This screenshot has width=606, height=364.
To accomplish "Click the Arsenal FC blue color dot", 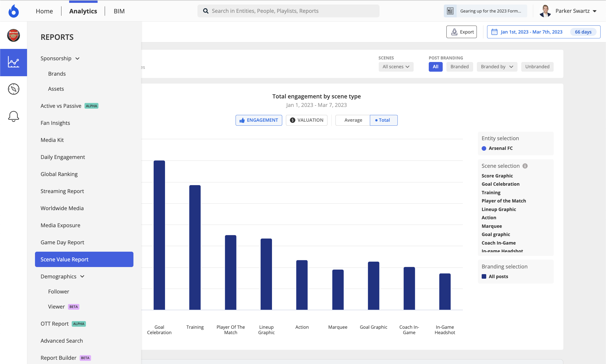I will (x=484, y=148).
